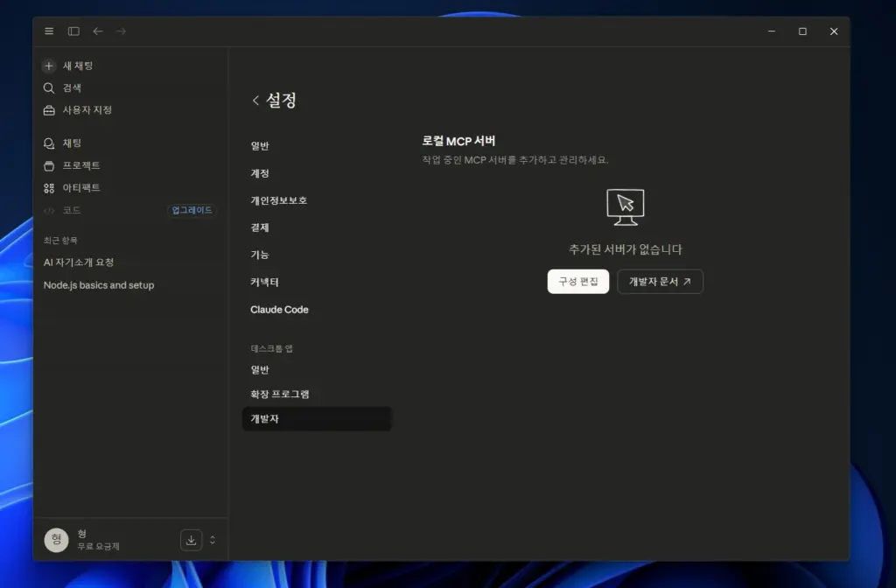Expand the account menu up-down chevron
This screenshot has width=896, height=588.
coord(213,540)
